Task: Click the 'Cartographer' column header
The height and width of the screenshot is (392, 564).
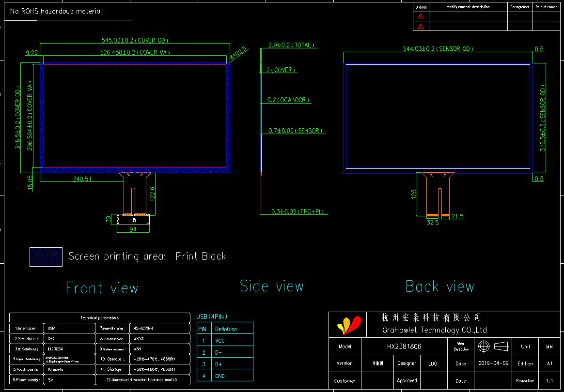Action: 520,7
